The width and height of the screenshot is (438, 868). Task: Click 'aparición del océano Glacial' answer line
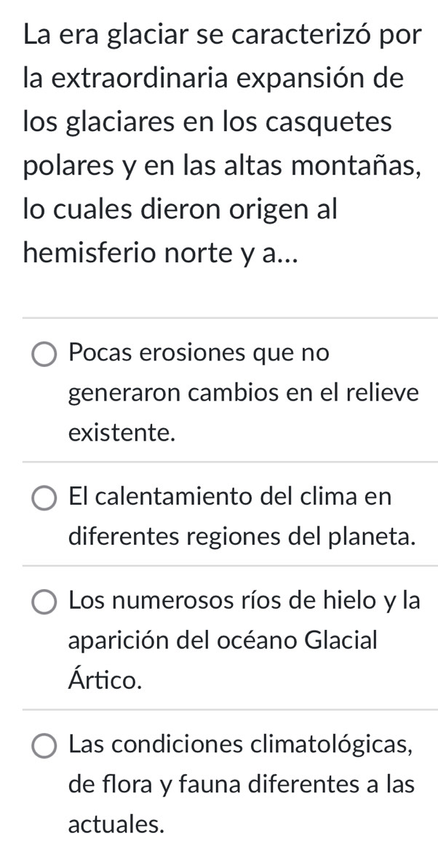(223, 641)
